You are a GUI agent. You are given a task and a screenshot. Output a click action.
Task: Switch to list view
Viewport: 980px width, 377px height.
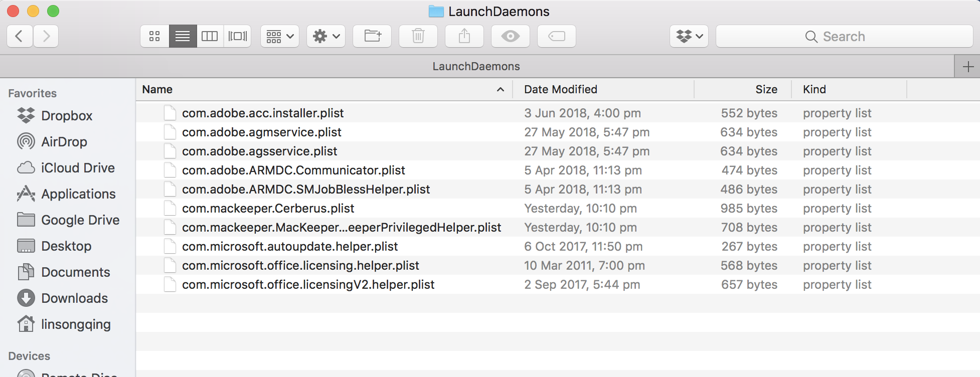click(x=183, y=36)
